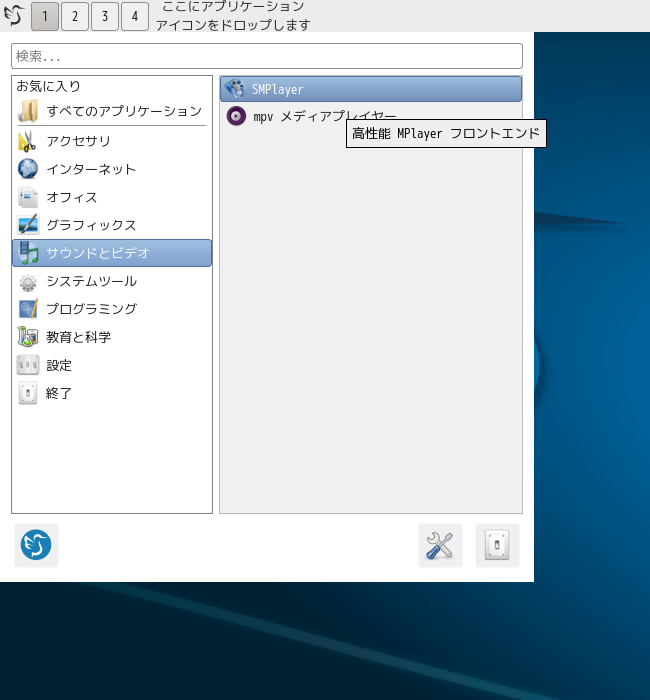Screen dimensions: 650x700
Task: Click the switches icon beside 設定
Action: tap(28, 365)
